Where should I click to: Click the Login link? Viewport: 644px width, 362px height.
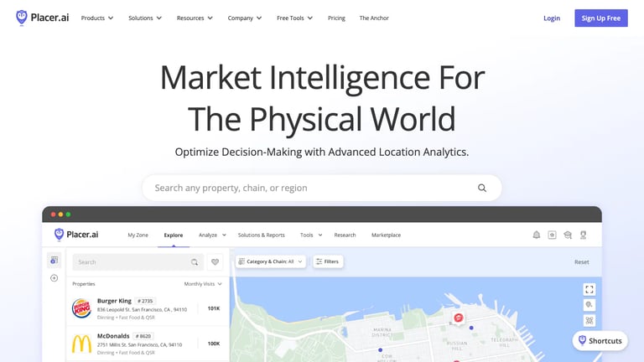point(552,18)
